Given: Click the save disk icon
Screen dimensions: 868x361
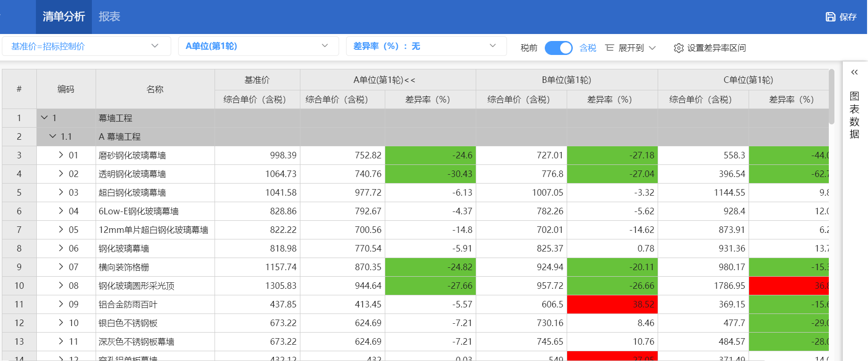Looking at the screenshot, I should click(x=830, y=17).
